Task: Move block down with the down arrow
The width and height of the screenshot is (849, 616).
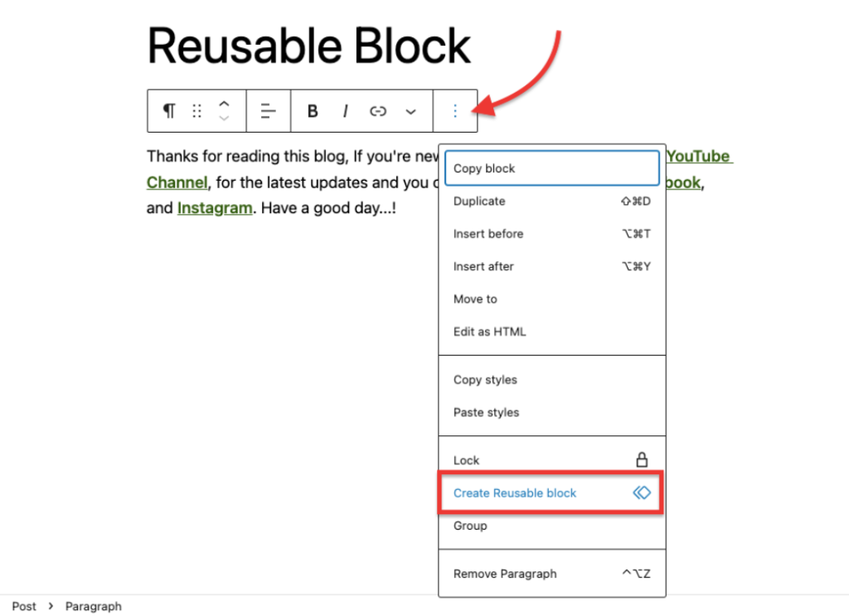Action: point(224,118)
